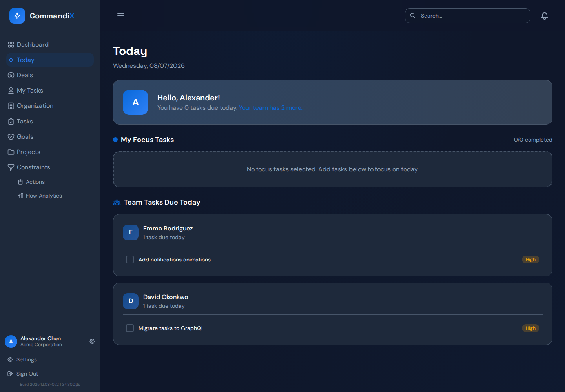565x392 pixels.
Task: Click the Actions clipboard icon
Action: [20, 182]
